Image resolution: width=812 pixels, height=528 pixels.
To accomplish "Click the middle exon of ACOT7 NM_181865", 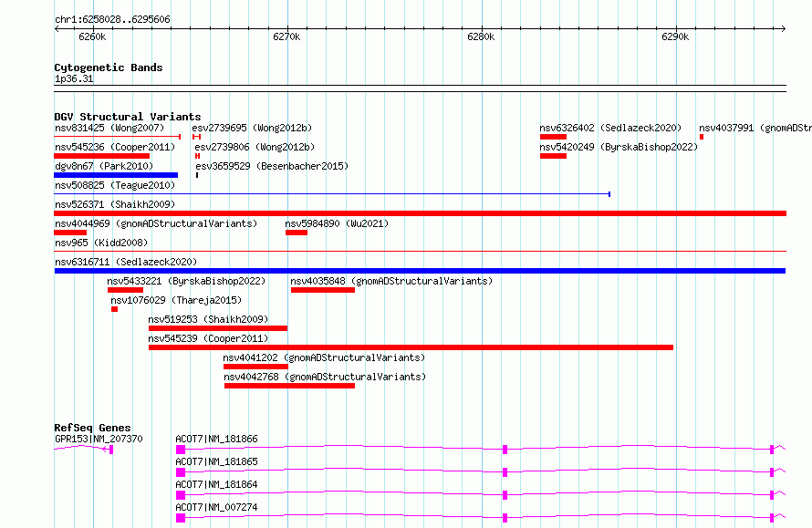I will (505, 472).
